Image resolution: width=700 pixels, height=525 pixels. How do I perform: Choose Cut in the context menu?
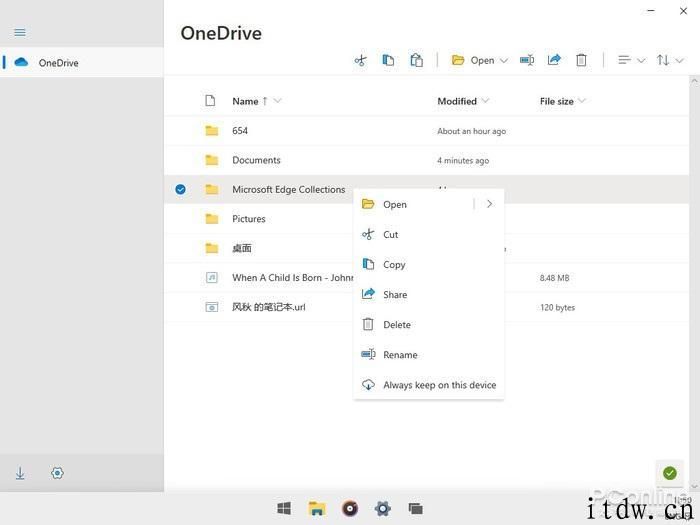pyautogui.click(x=429, y=234)
